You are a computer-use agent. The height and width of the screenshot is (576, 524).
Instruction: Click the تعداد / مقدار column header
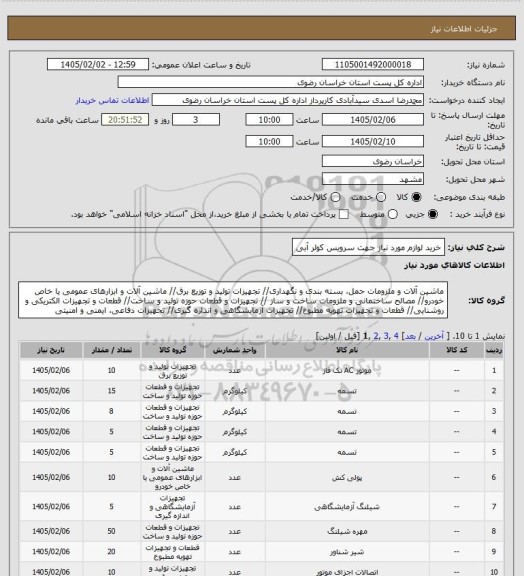click(111, 350)
